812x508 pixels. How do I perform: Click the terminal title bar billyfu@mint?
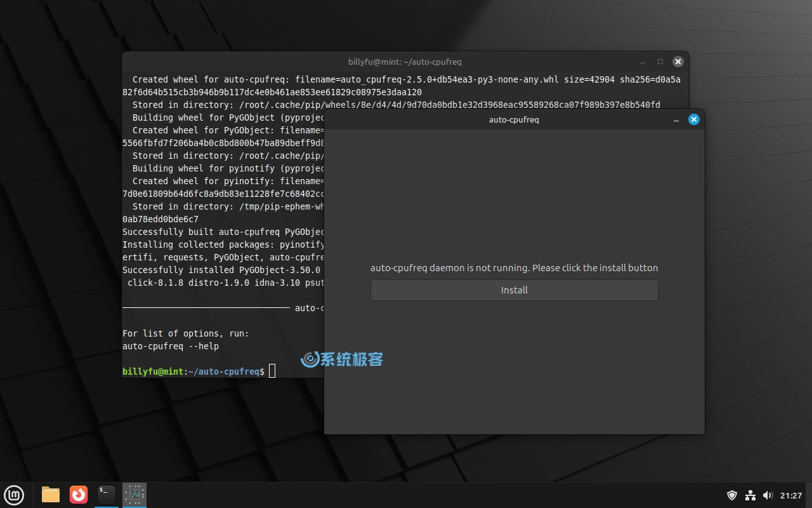[405, 62]
